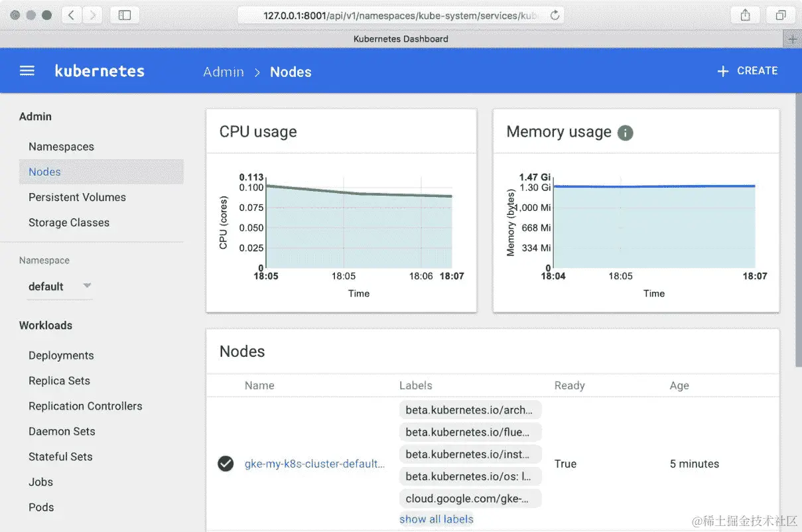Open Deployments in the sidebar
Screen dimensions: 802x532
(x=61, y=356)
